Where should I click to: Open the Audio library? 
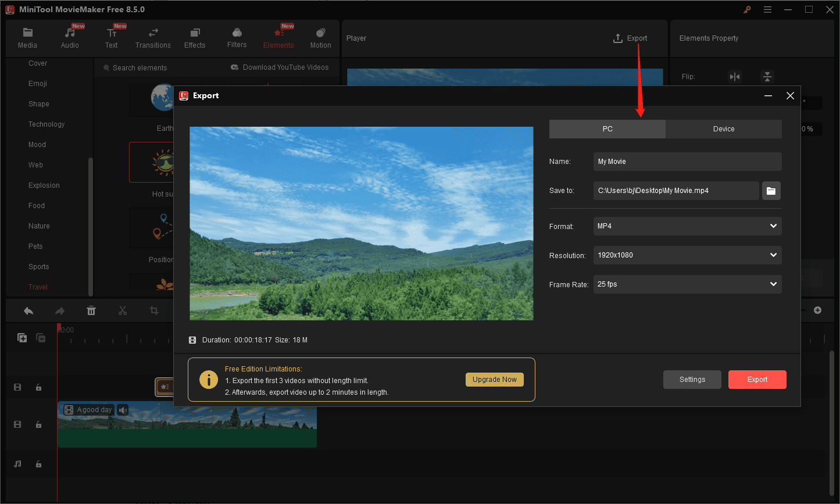coord(69,37)
